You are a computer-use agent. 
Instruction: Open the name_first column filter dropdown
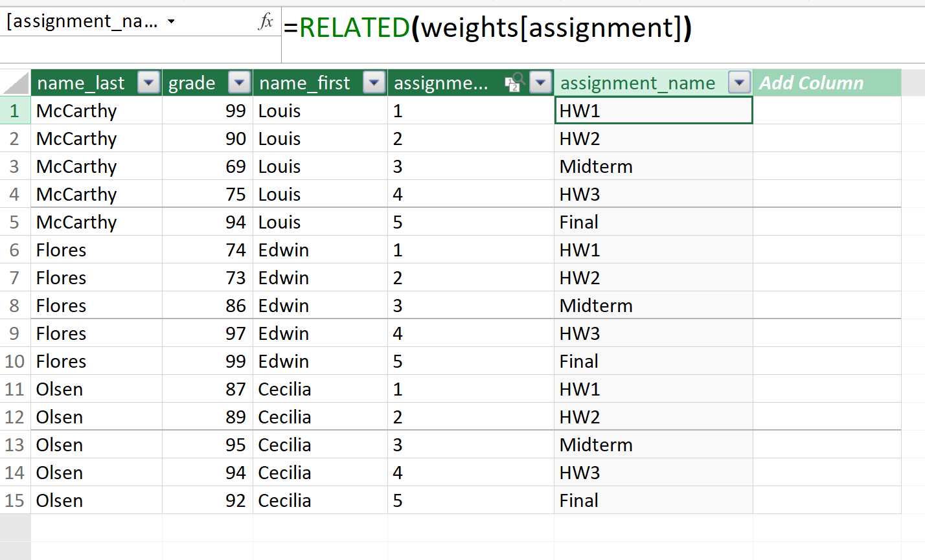pyautogui.click(x=374, y=83)
